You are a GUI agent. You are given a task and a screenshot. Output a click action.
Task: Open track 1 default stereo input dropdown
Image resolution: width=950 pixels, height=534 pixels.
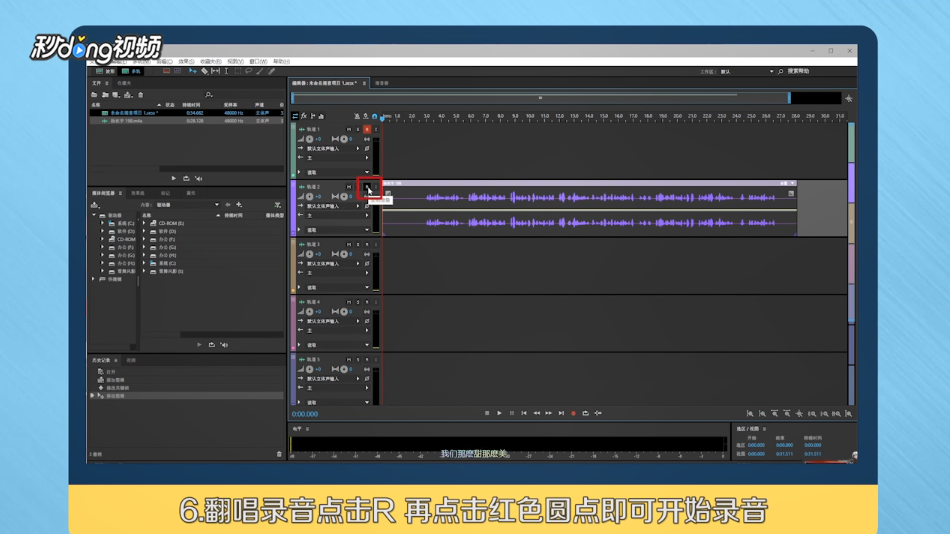(331, 149)
